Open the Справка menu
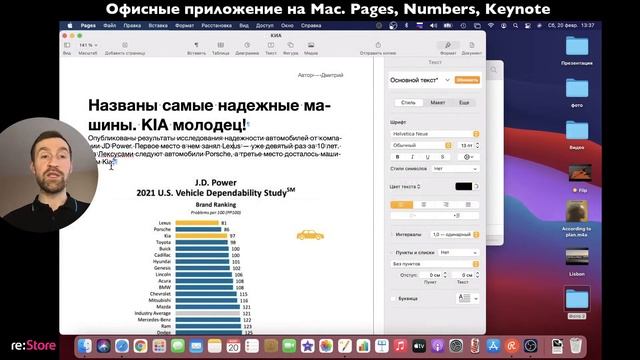 click(311, 25)
